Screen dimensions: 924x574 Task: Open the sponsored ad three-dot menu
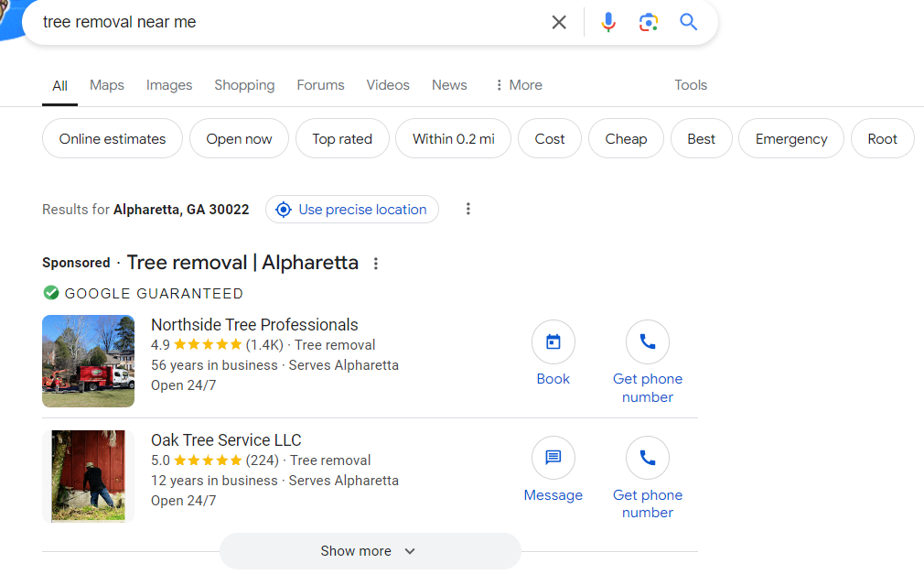[375, 264]
